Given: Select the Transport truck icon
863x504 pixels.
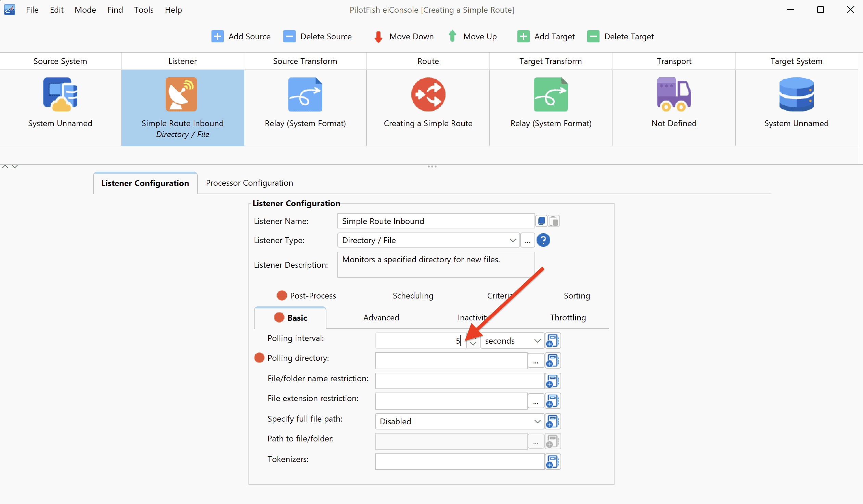Looking at the screenshot, I should click(x=674, y=94).
